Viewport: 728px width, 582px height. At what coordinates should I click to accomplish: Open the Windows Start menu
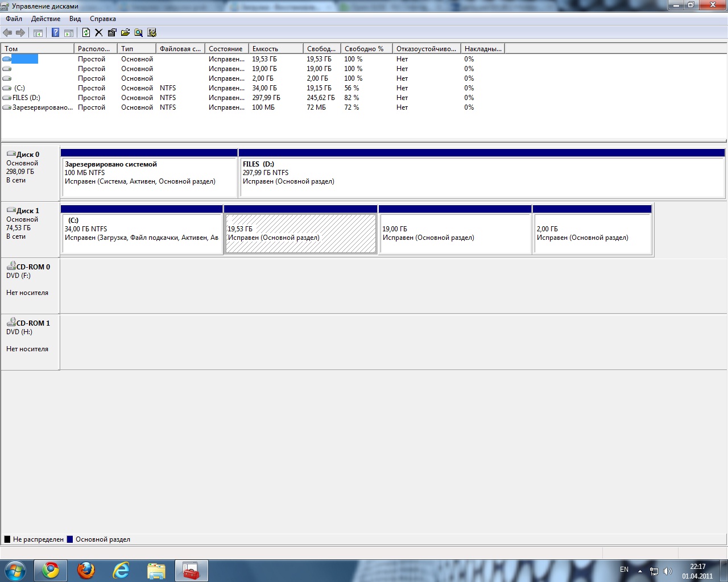click(x=15, y=571)
